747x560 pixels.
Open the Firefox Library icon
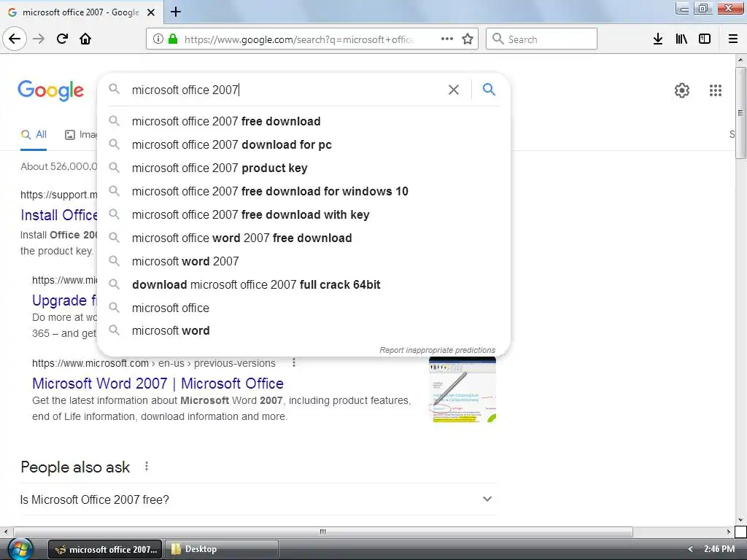click(x=681, y=39)
